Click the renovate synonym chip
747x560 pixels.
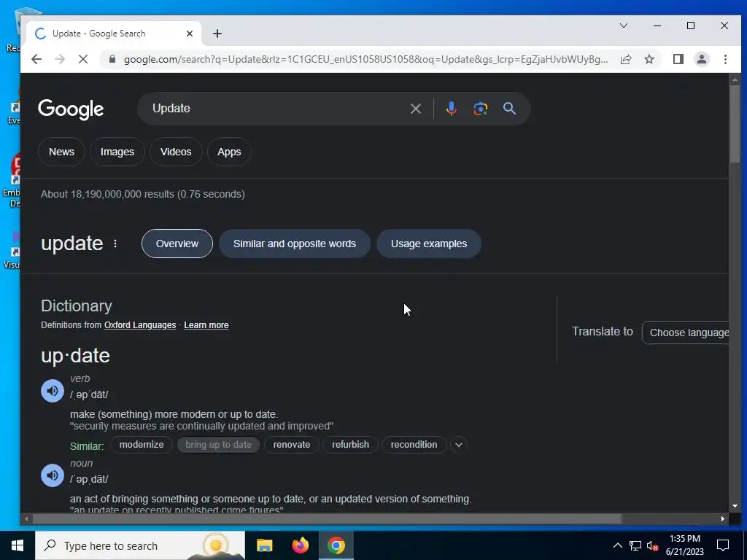point(292,445)
